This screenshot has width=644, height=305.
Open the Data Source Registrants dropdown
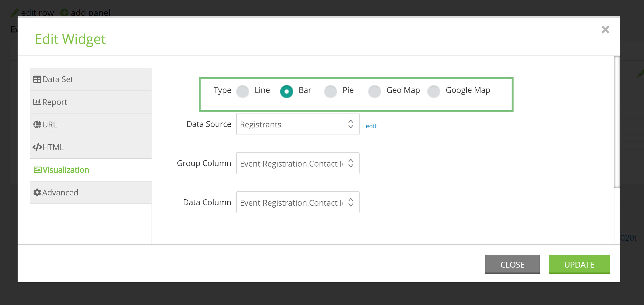298,124
